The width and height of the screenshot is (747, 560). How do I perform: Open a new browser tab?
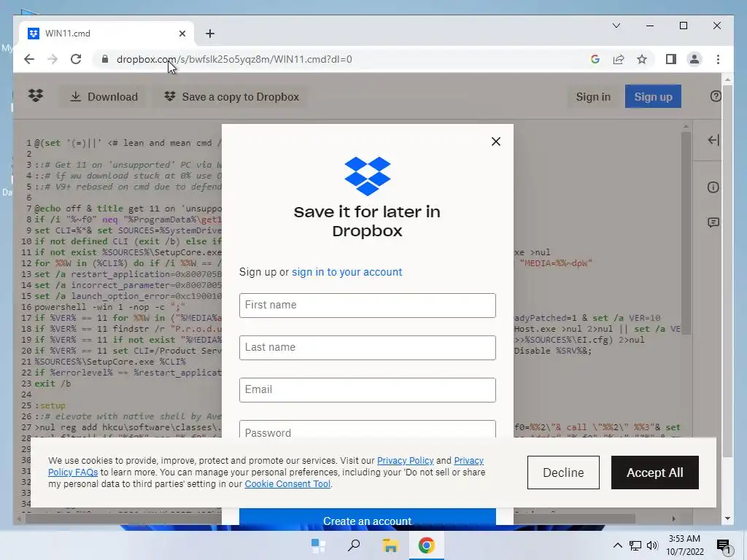(210, 34)
